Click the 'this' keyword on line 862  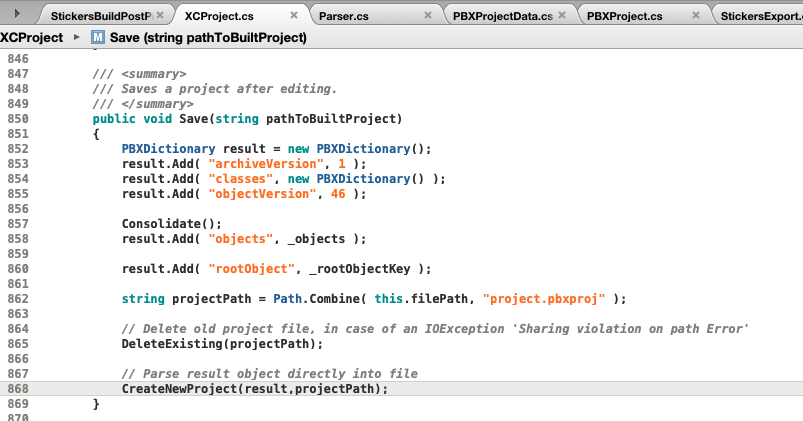pyautogui.click(x=389, y=299)
